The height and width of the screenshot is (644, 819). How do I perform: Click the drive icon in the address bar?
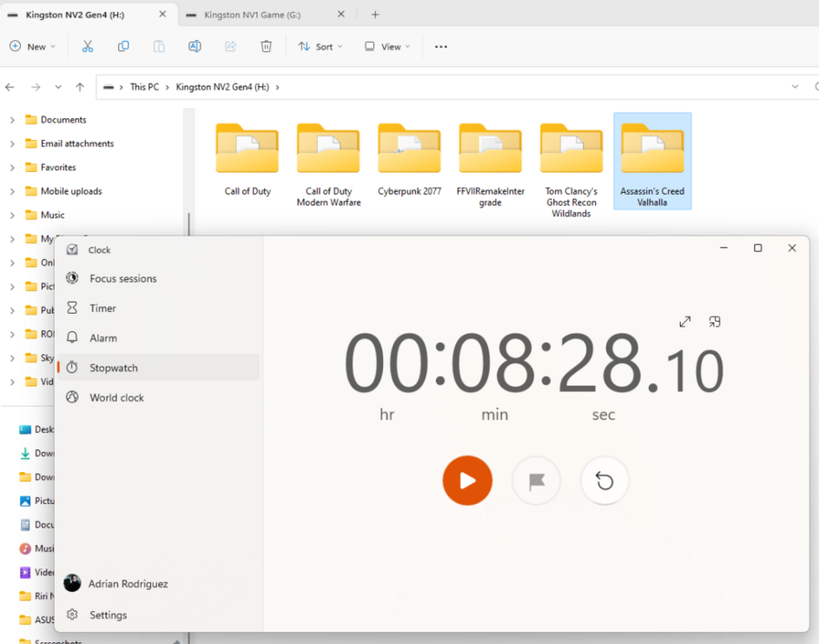pyautogui.click(x=108, y=87)
